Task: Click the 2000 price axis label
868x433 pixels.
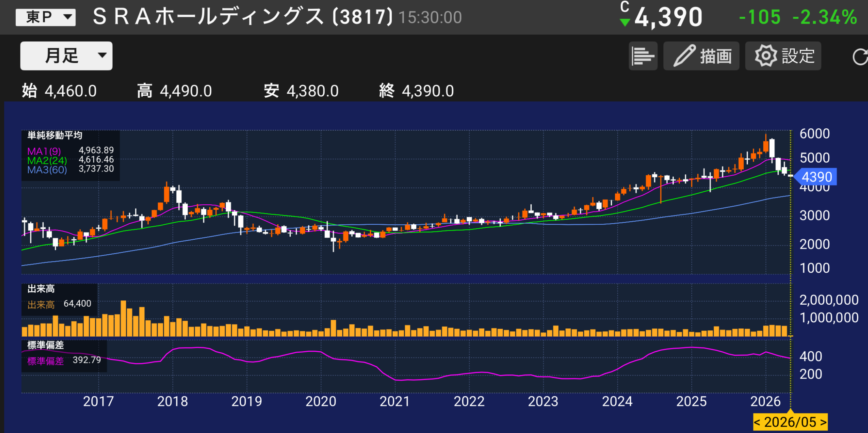Action: point(814,244)
